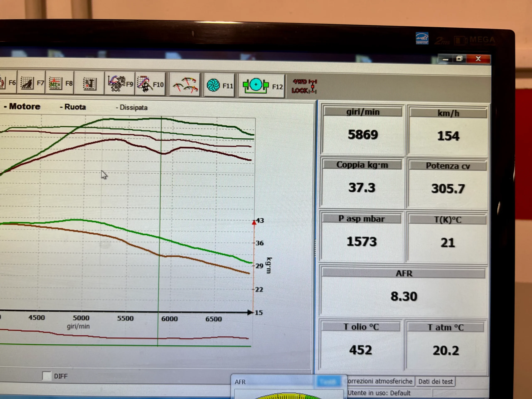Click the P asp mbar value 1573

[x=361, y=241]
